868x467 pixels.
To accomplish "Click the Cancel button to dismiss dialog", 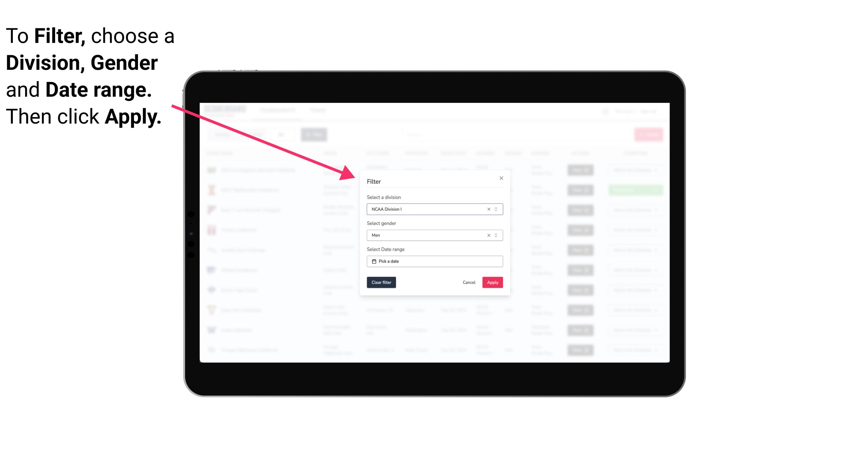I will 469,283.
